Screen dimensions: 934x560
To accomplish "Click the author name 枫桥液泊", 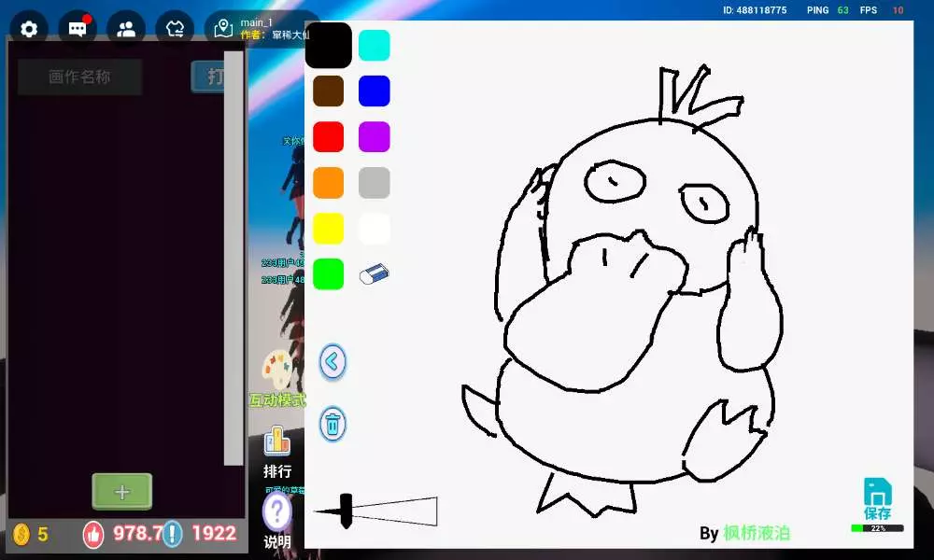I will coord(757,533).
